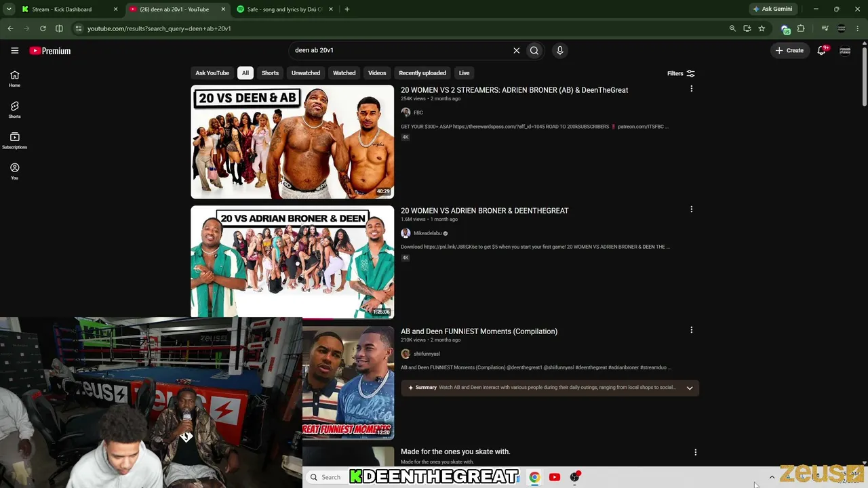Viewport: 868px width, 488px height.
Task: Expand the AI Summary for funniest moments video
Action: point(690,388)
